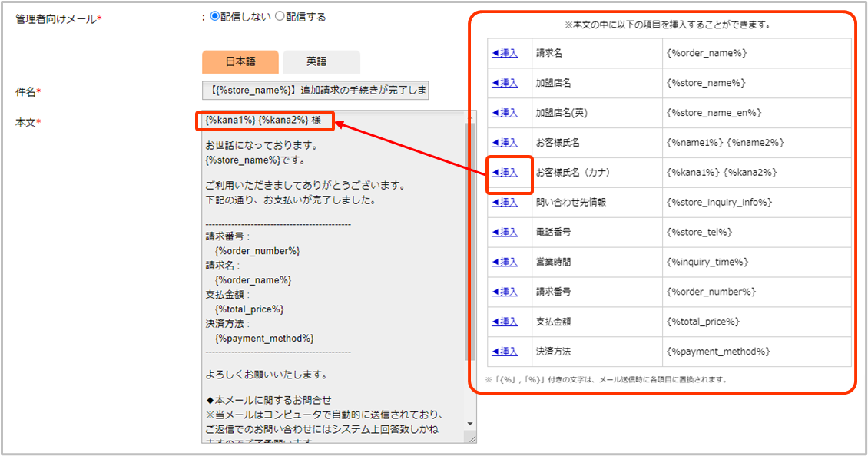
Task: Insert the 支払金額 total_price variable
Action: pyautogui.click(x=505, y=322)
